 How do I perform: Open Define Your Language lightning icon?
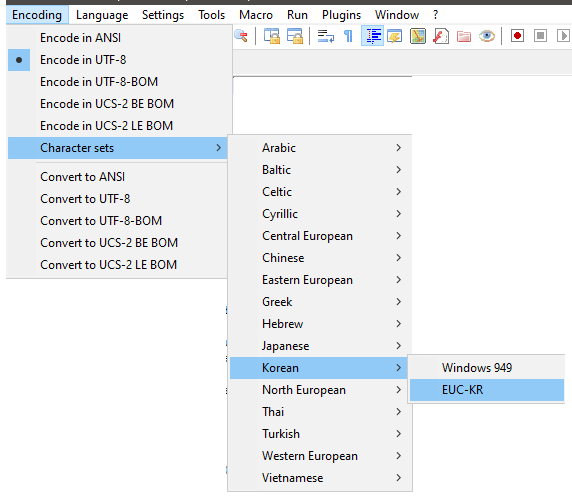click(395, 36)
